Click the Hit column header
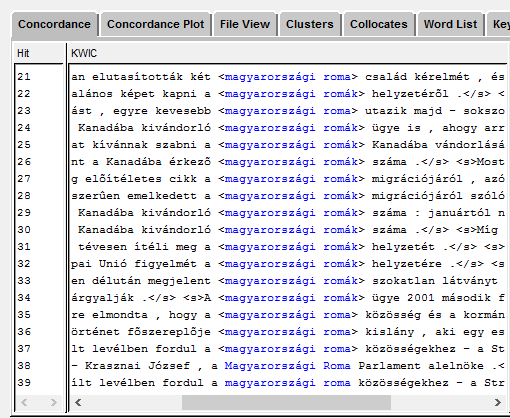510x418 pixels. [38, 53]
